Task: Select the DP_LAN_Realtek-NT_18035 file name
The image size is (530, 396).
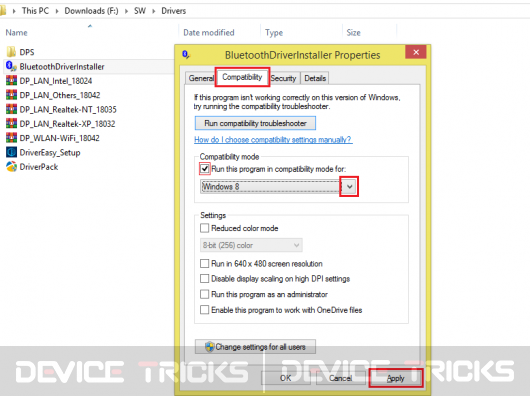Action: point(68,109)
